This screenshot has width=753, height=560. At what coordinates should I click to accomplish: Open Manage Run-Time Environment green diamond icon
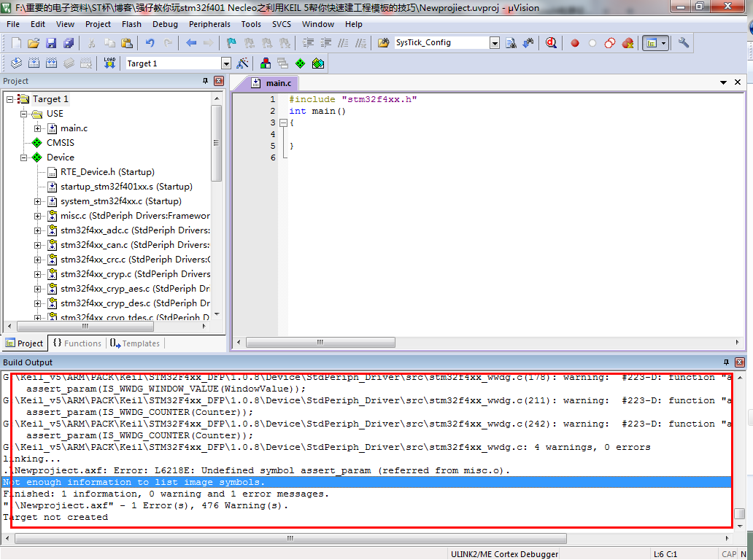(x=300, y=63)
